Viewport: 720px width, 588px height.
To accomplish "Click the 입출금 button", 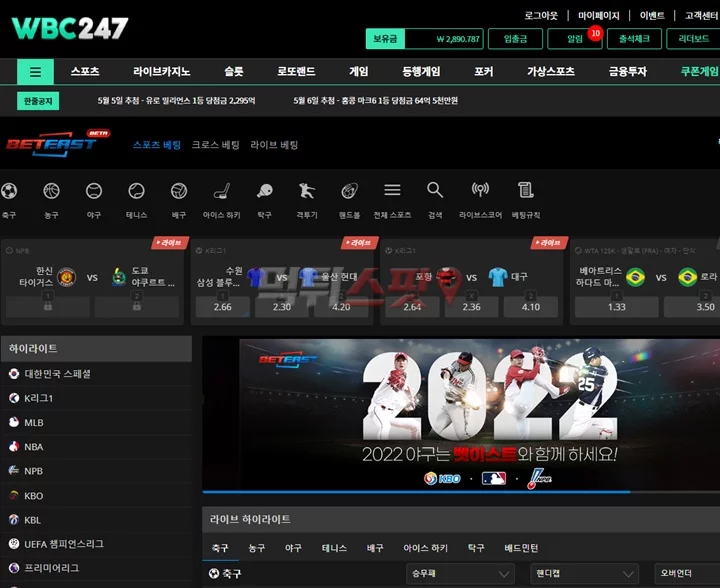I will [x=515, y=39].
